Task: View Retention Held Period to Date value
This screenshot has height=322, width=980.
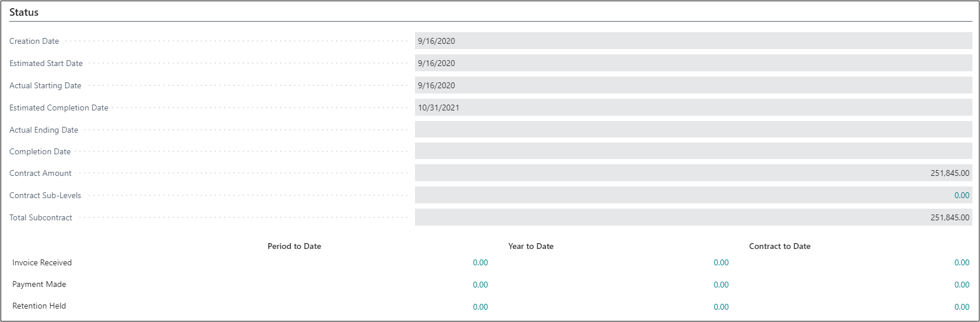Action: [x=480, y=307]
